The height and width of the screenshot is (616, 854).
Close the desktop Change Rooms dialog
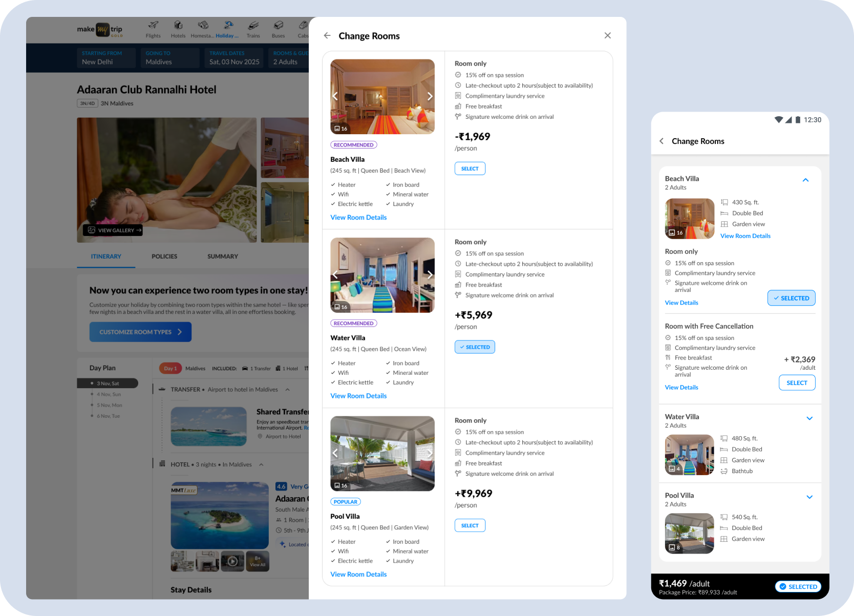click(x=608, y=35)
